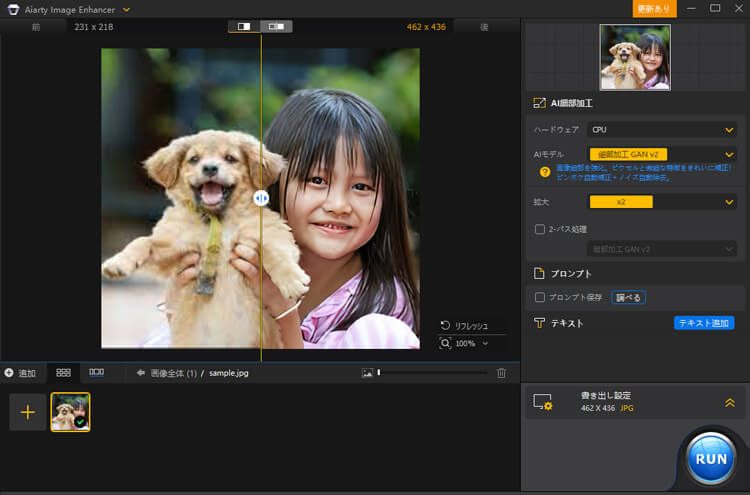Switch to grid thumbnail view icon
The image size is (750, 495).
coord(64,372)
